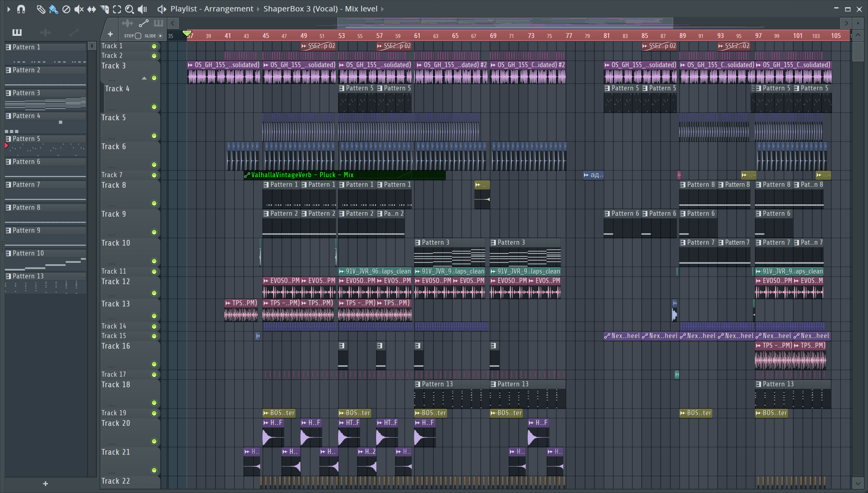Select the Paint brush tool
This screenshot has height=493, width=868.
tap(53, 9)
